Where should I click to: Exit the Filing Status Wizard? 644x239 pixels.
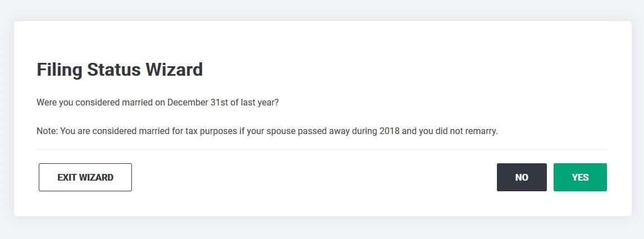[85, 177]
